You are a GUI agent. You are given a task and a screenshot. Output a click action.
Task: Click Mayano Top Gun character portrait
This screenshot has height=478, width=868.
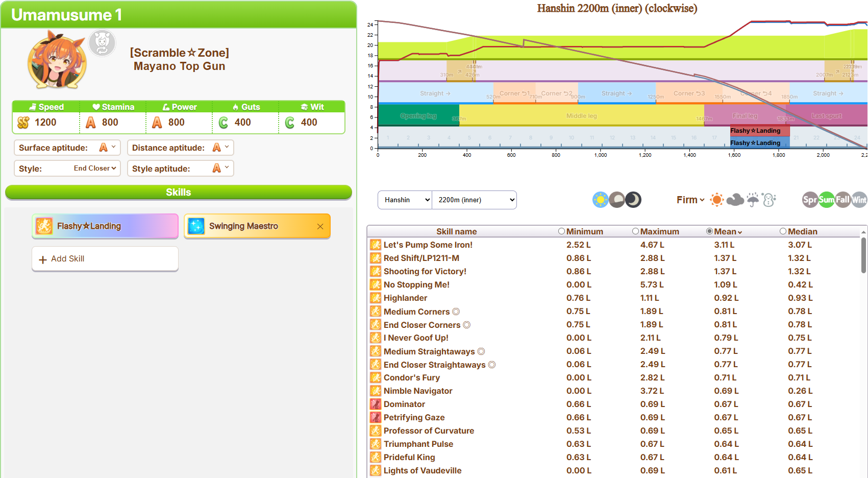tap(57, 60)
